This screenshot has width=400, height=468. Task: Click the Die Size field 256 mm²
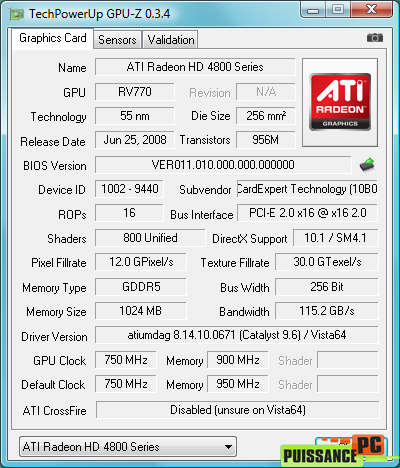(266, 116)
